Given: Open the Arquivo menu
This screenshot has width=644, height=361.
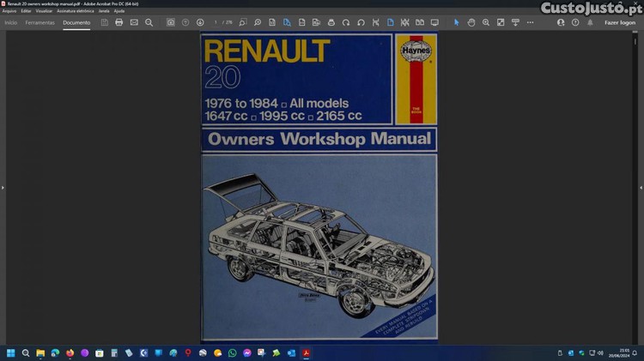Looking at the screenshot, I should [9, 10].
